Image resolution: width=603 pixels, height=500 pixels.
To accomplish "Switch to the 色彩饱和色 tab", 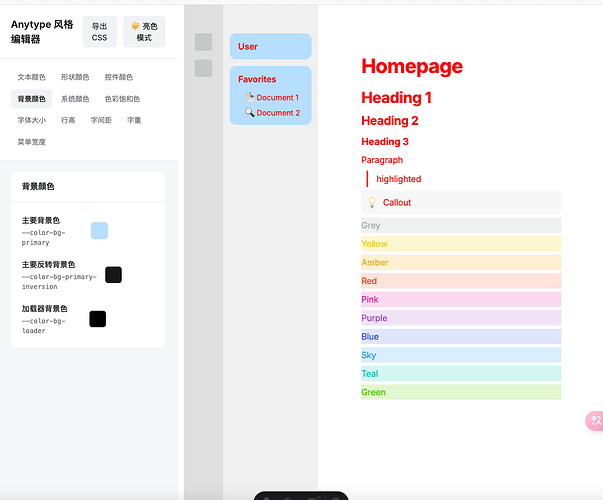I will pyautogui.click(x=122, y=99).
